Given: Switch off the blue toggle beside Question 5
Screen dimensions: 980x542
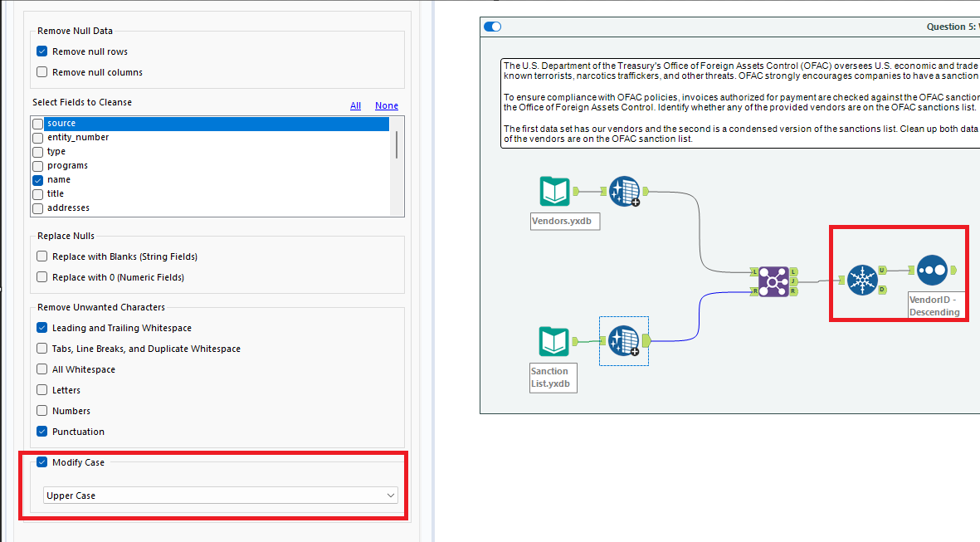Looking at the screenshot, I should tap(492, 27).
